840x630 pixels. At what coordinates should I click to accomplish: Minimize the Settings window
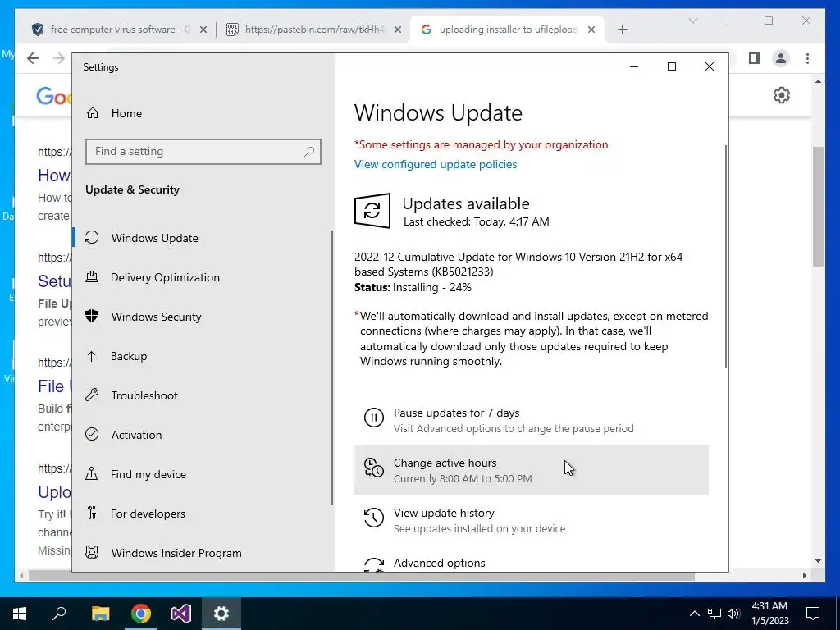point(634,66)
